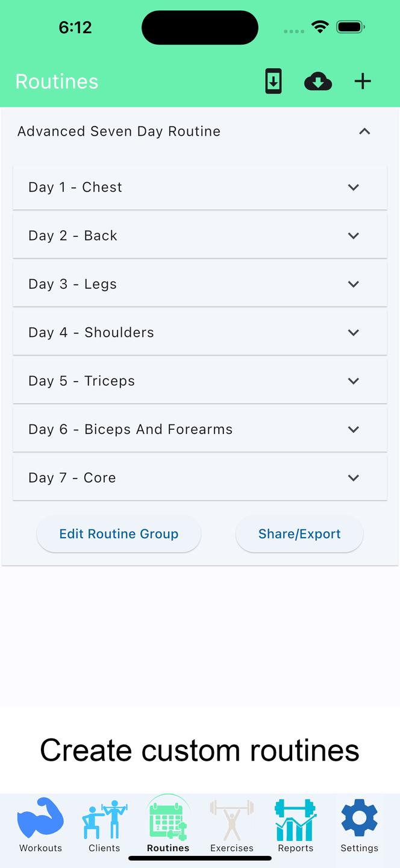Add a new routine with plus icon
400x868 pixels.
click(363, 81)
